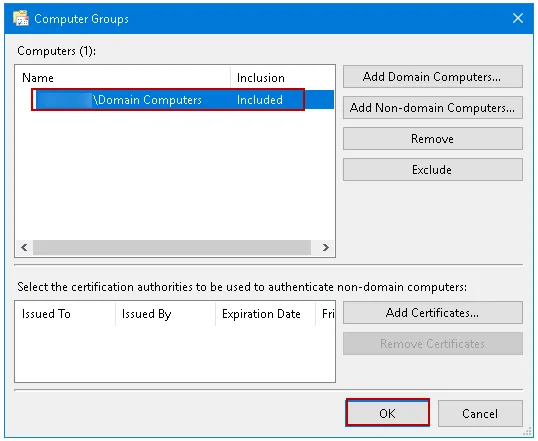Click Add Non-domain Computers button
Screen dimensions: 538x441
tap(433, 108)
